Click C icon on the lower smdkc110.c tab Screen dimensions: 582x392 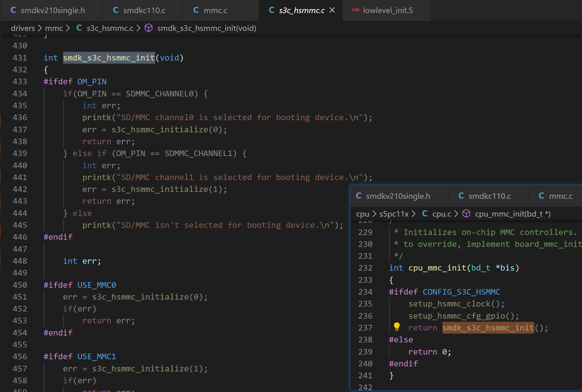[x=461, y=196]
